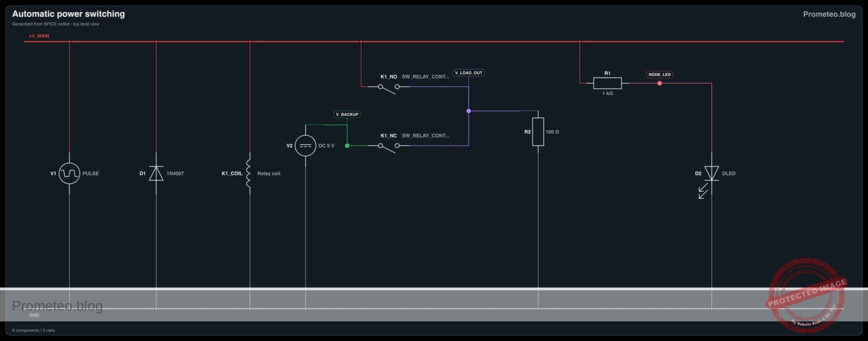The height and width of the screenshot is (341, 868).
Task: Click the D1 reference label
Action: pyautogui.click(x=143, y=173)
